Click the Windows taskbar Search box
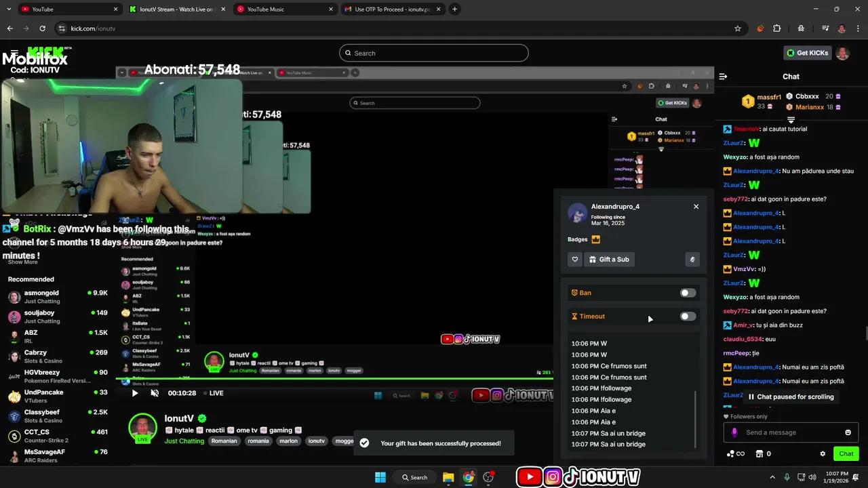868x488 pixels. (x=414, y=477)
